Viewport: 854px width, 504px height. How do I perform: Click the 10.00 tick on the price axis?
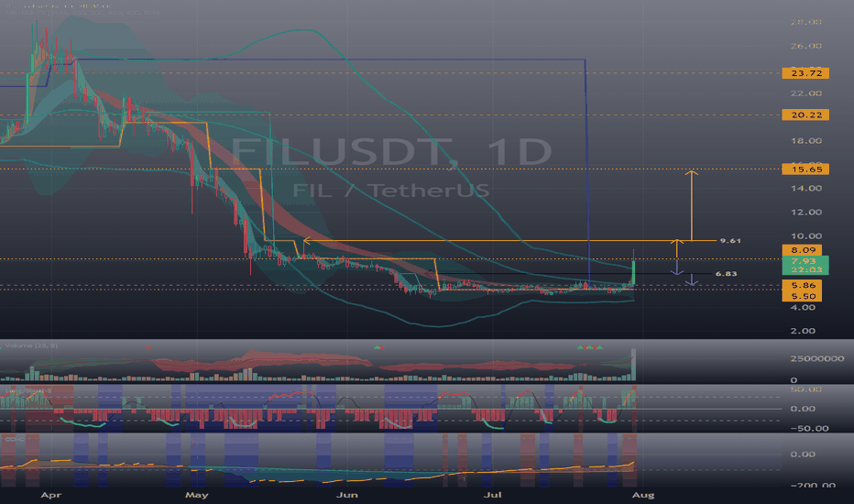[x=806, y=236]
